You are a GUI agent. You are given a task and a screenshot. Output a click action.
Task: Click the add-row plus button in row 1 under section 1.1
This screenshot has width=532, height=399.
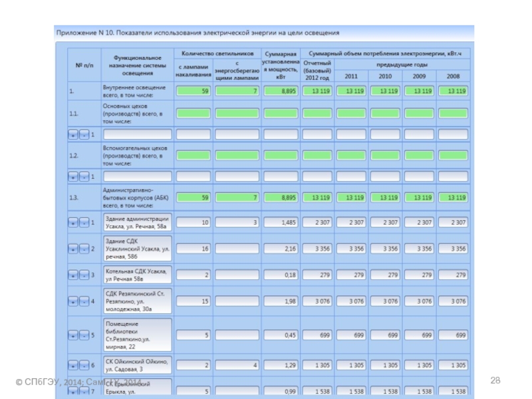coord(73,134)
